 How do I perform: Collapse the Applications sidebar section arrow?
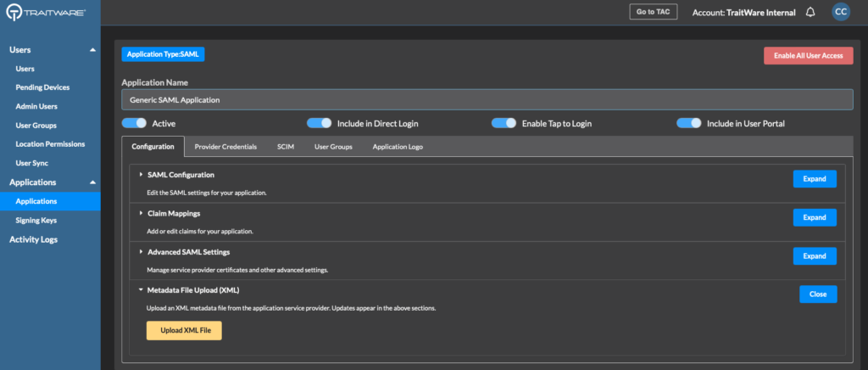click(92, 182)
